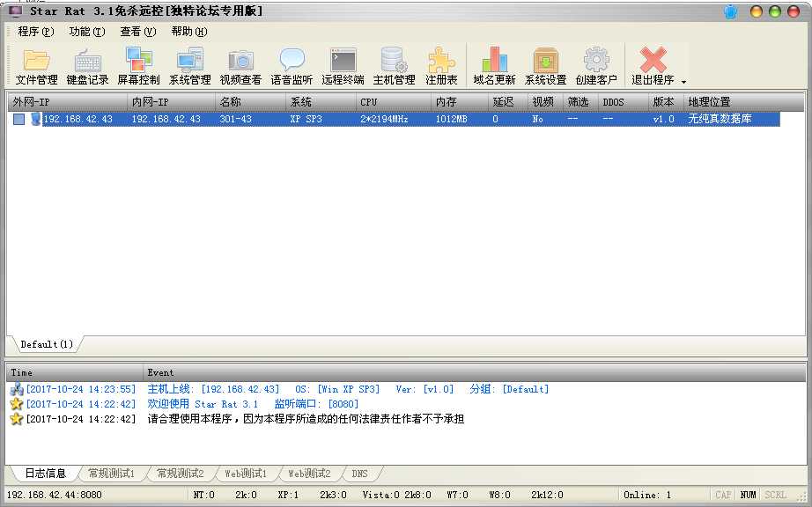Click star icon beside 欢迎使用 log entry
Screen dimensions: 812x507
17,404
